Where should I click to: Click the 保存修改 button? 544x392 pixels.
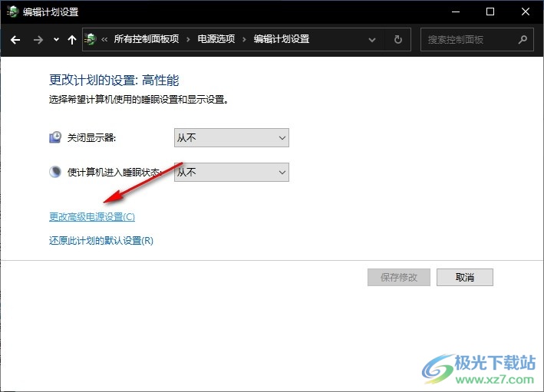[x=399, y=277]
